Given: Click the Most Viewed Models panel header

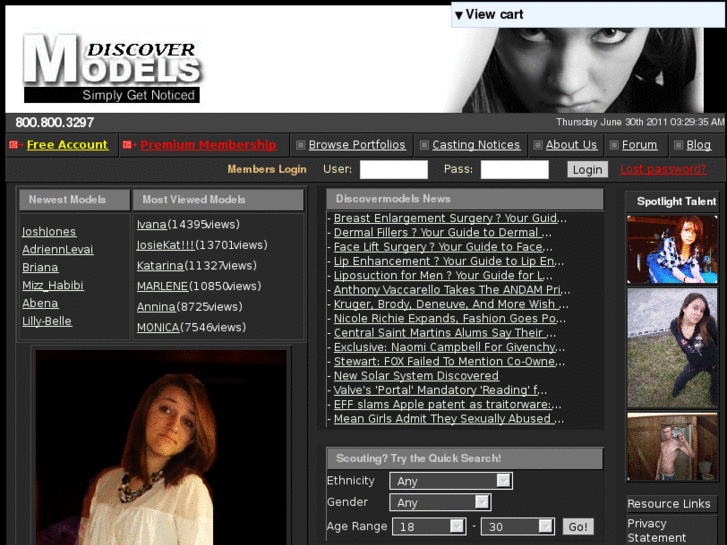Looking at the screenshot, I should (x=218, y=199).
